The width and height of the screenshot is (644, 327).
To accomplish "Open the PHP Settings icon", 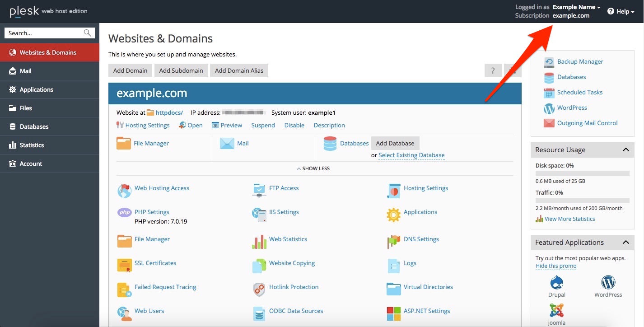I will coord(124,212).
